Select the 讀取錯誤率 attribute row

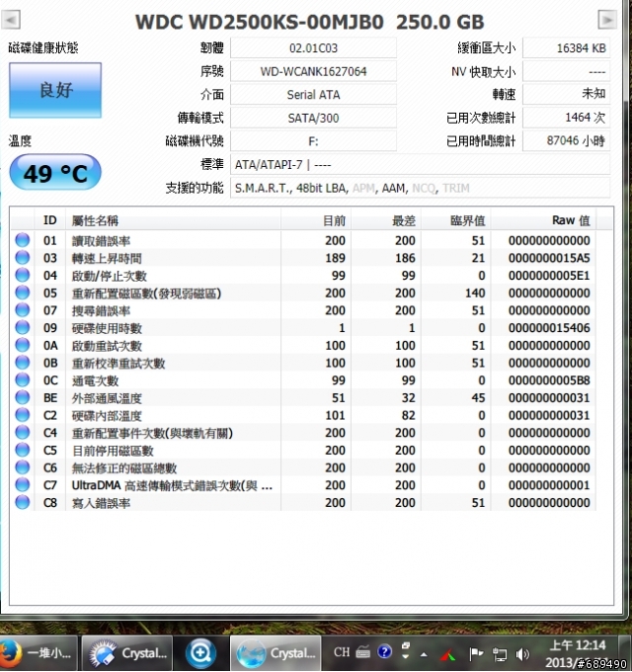(x=303, y=240)
